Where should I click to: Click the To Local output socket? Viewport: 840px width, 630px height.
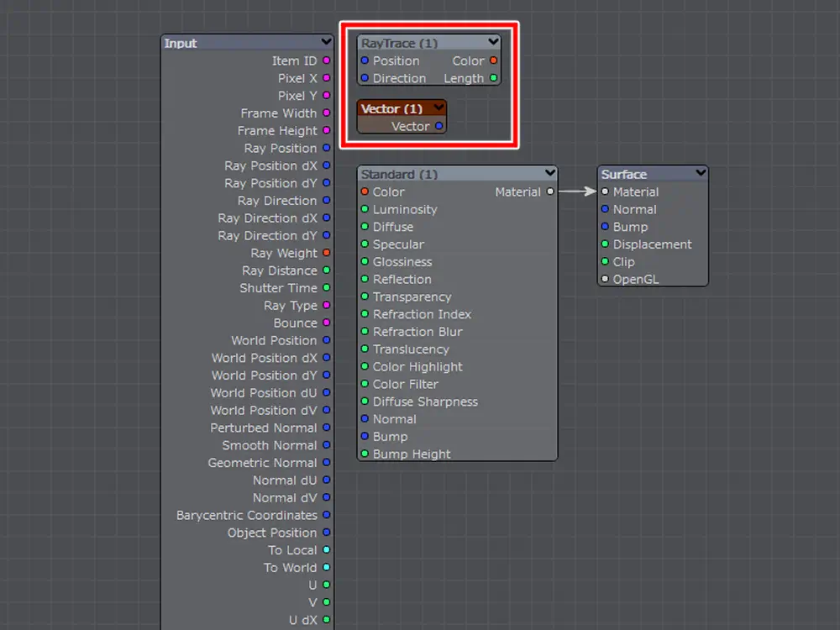click(x=326, y=550)
